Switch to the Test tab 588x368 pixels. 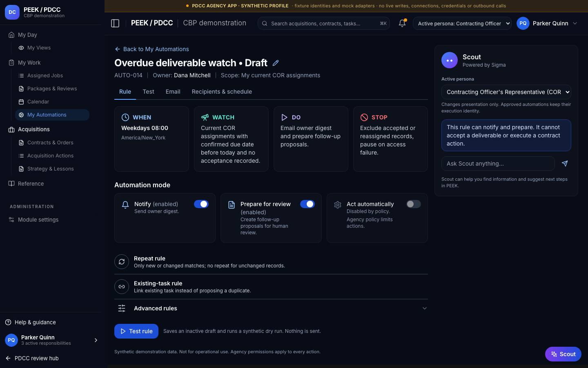148,92
